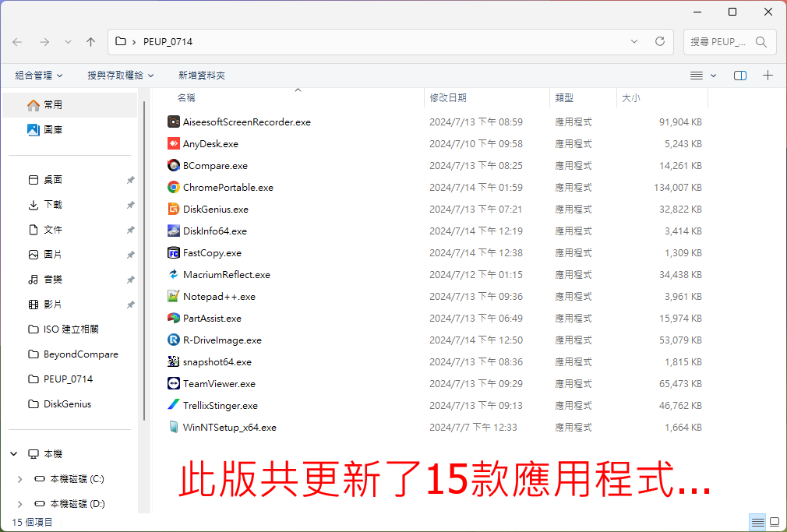
Task: Click the Notepad++.exe file icon
Action: pos(173,297)
